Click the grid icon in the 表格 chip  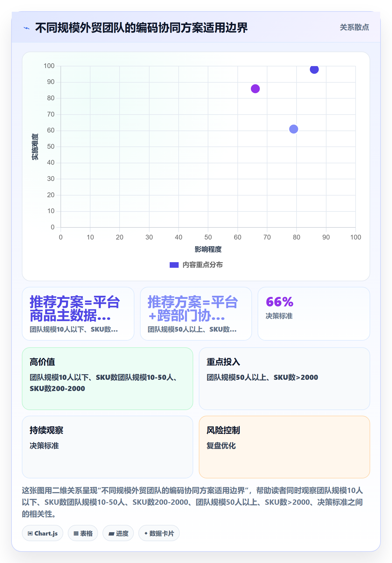click(x=76, y=534)
